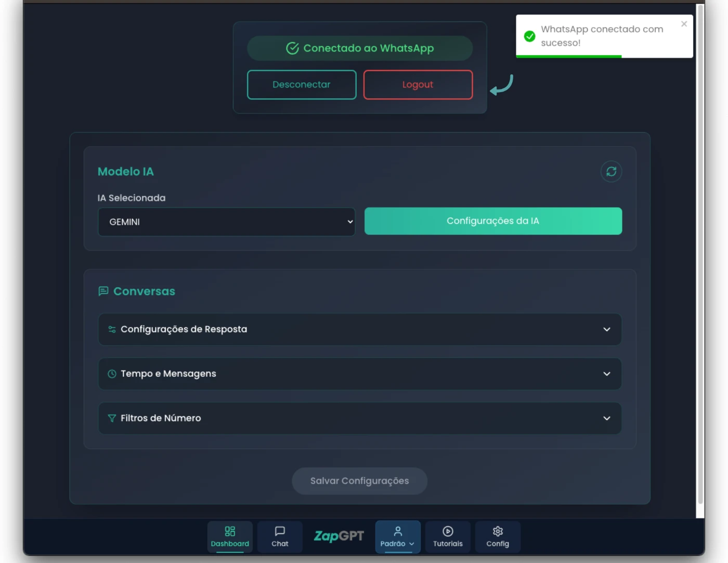Click the ZapGPT logo
This screenshot has height=563, width=728.
tap(339, 536)
